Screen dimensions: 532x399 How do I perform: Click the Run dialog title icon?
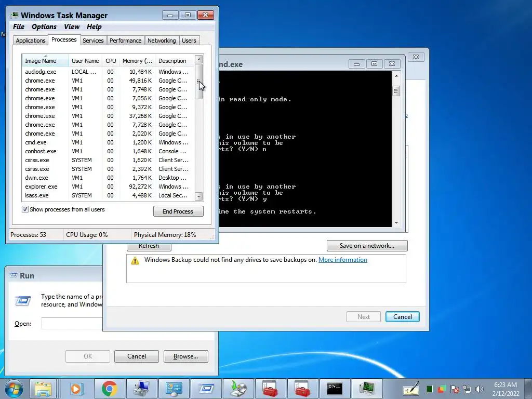pyautogui.click(x=13, y=275)
